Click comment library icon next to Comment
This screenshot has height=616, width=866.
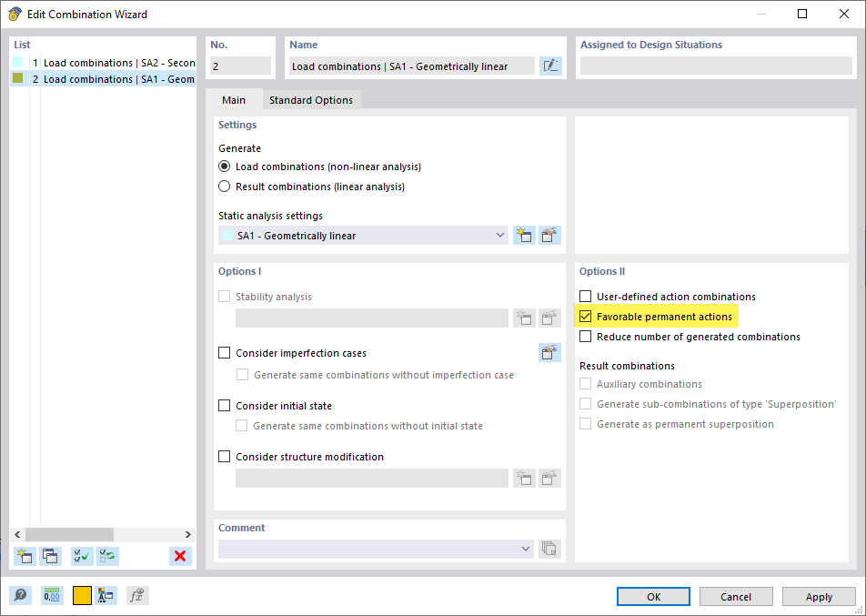549,549
